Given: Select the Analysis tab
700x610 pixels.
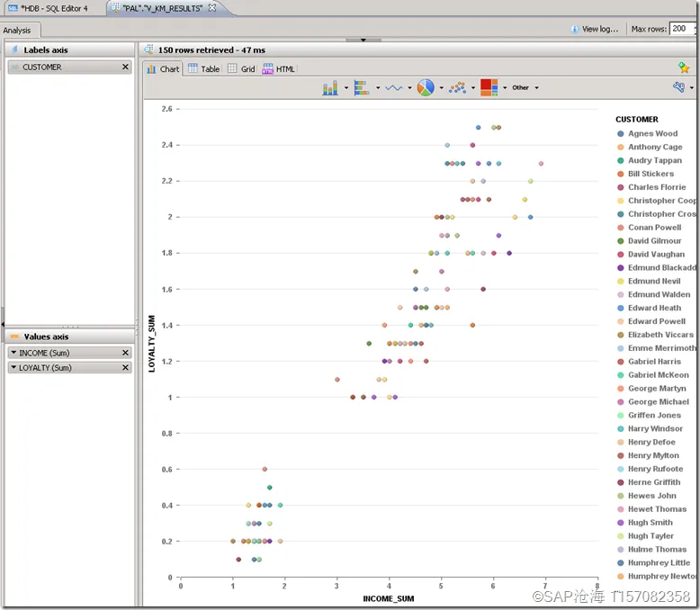Looking at the screenshot, I should coord(17,31).
